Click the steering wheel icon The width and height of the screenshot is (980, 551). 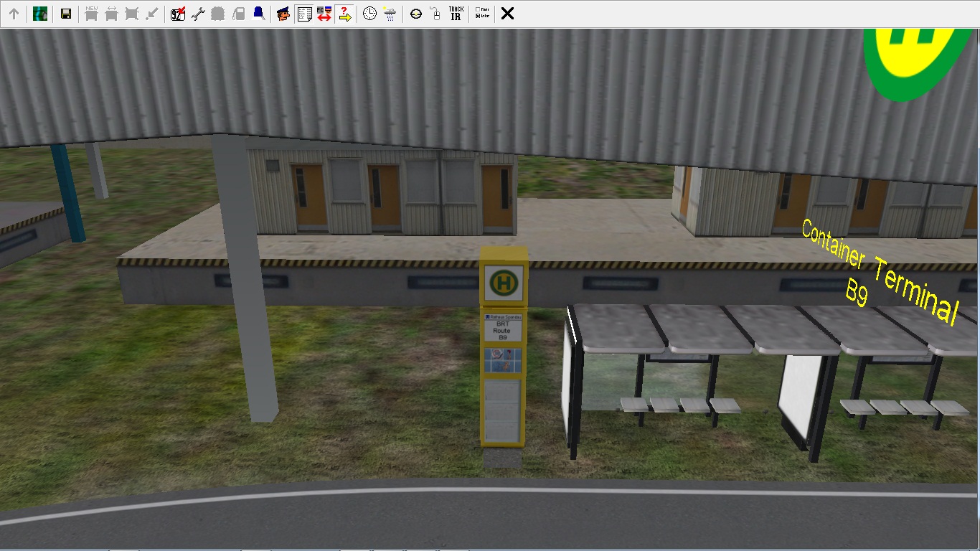[x=416, y=14]
